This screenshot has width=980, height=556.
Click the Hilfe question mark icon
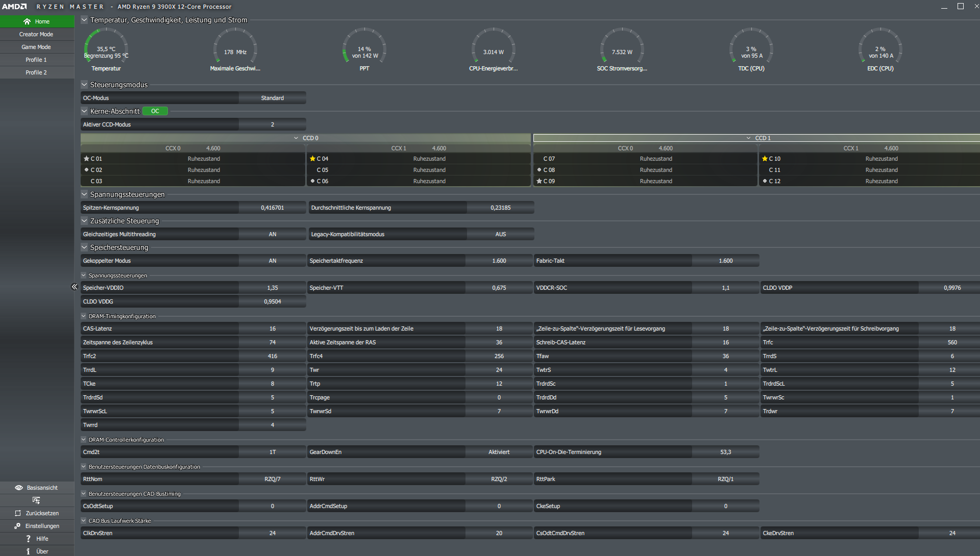coord(28,539)
